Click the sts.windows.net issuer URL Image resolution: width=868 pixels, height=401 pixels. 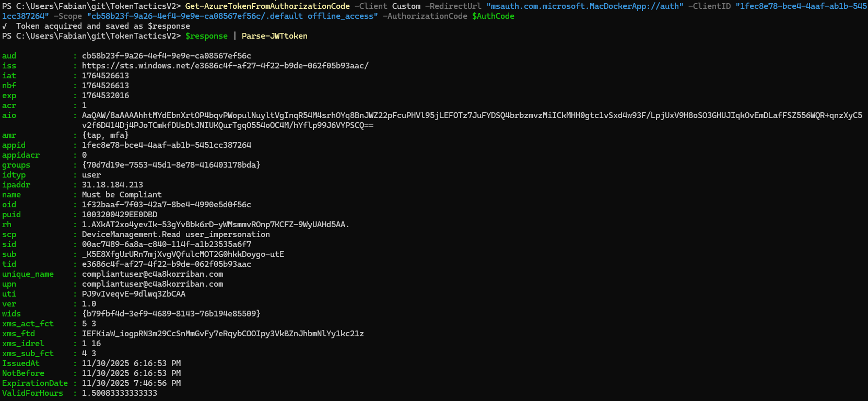click(x=225, y=66)
